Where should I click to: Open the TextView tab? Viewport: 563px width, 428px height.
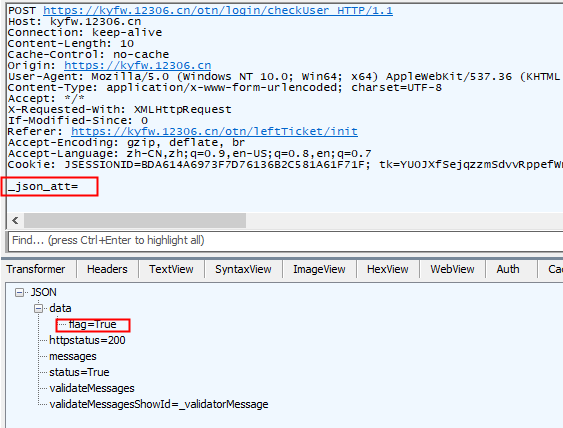171,269
